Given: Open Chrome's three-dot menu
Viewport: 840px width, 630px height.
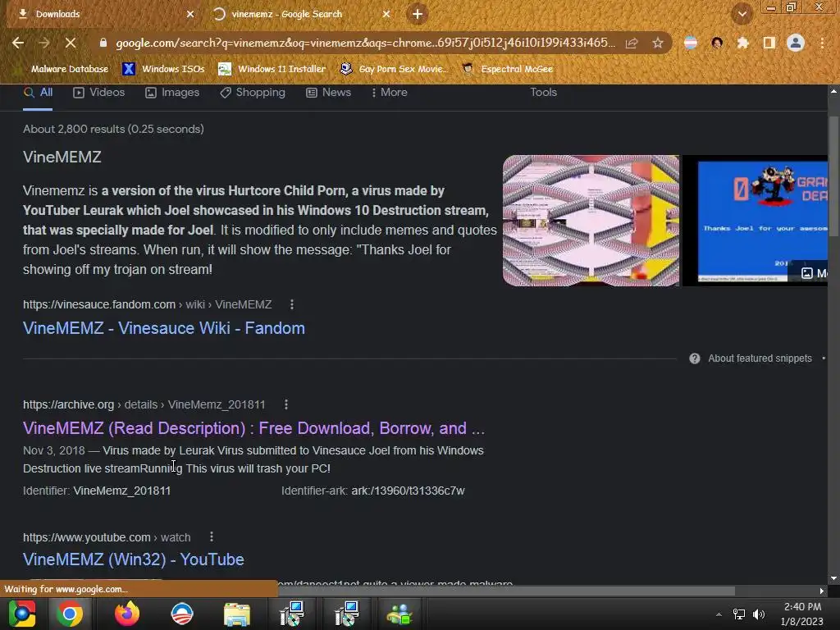Looking at the screenshot, I should click(822, 43).
